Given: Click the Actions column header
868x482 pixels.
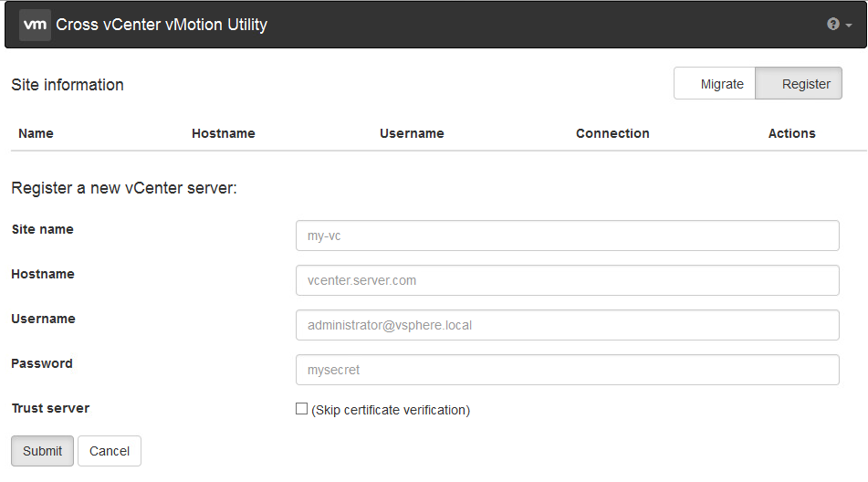Looking at the screenshot, I should click(x=792, y=133).
